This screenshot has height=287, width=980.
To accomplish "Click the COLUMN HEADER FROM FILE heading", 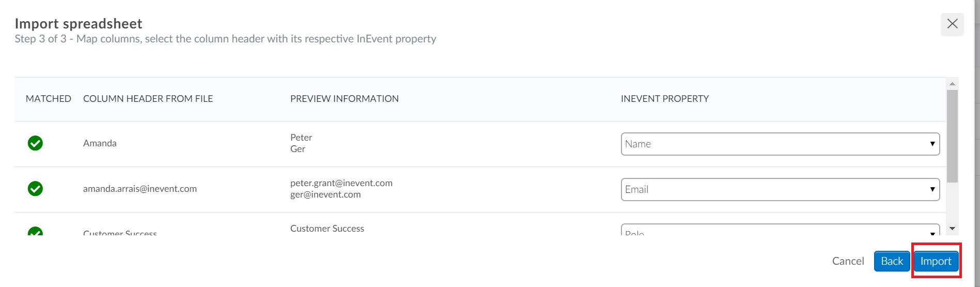I will point(148,99).
